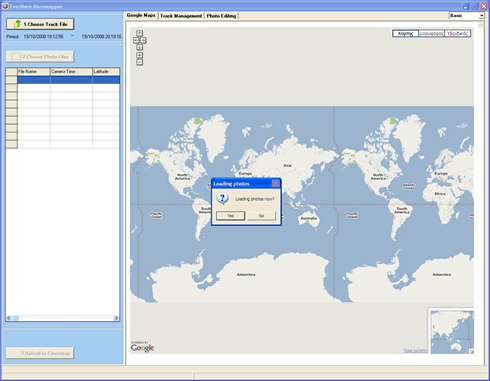Open the Track Management tab
This screenshot has width=490, height=381.
[181, 16]
